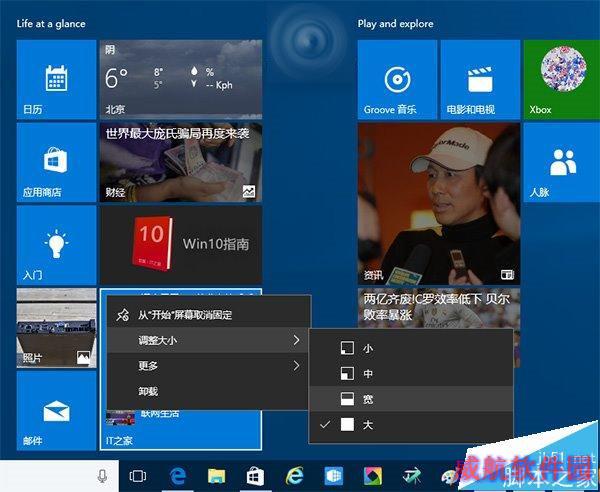Click the small size icon
The image size is (600, 492).
[347, 348]
